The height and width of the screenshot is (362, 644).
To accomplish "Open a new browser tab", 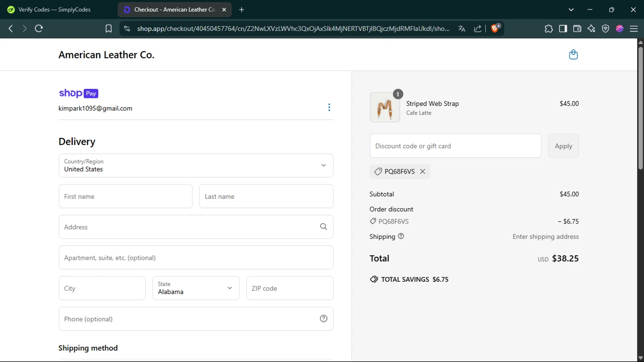I will click(242, 9).
